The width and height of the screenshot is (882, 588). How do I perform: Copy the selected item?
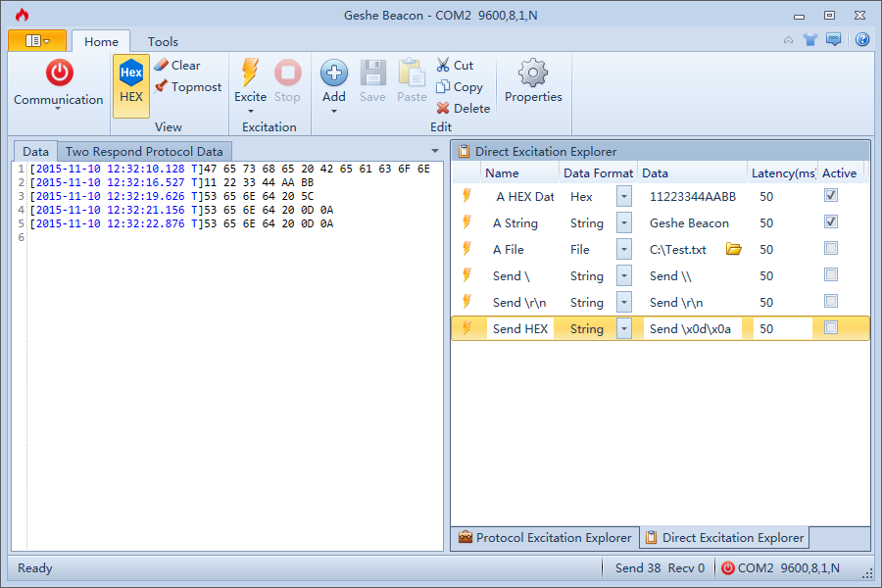[460, 86]
